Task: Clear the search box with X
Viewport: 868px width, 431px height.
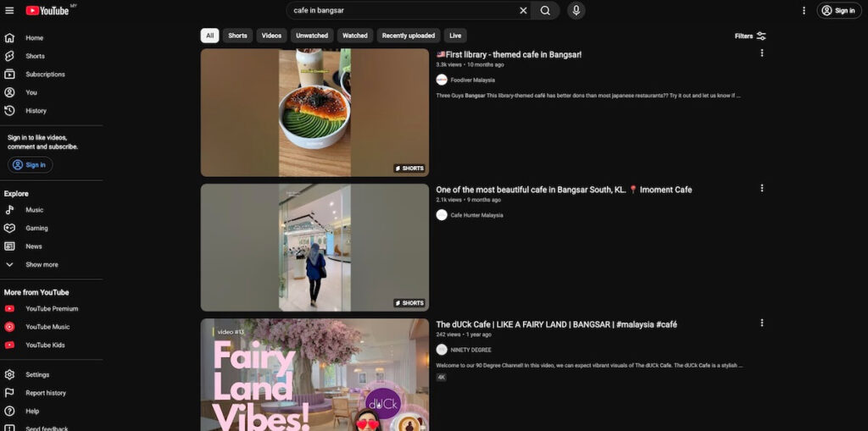Action: pos(523,10)
